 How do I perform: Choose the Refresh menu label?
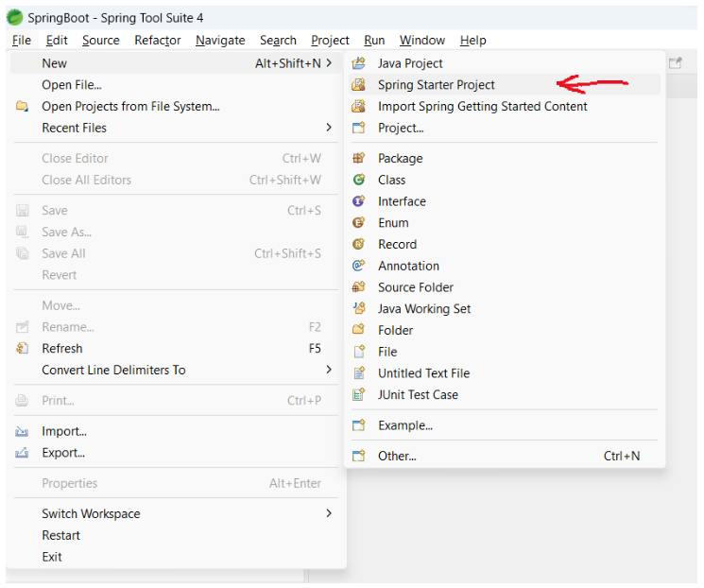[62, 349]
